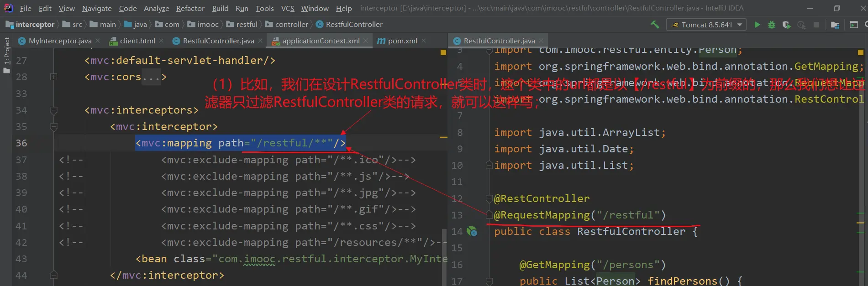Viewport: 868px width, 286px height.
Task: Start debugging with the green bug icon
Action: click(x=772, y=25)
